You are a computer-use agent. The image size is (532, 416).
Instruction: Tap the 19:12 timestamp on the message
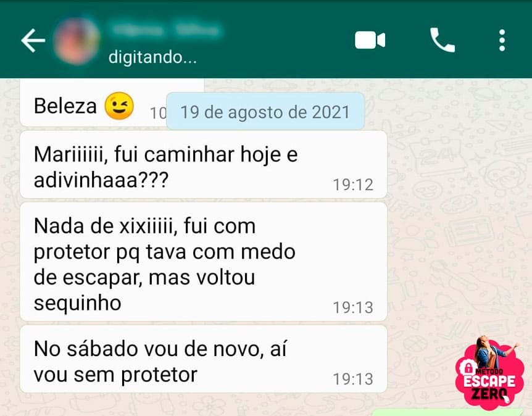(x=353, y=185)
